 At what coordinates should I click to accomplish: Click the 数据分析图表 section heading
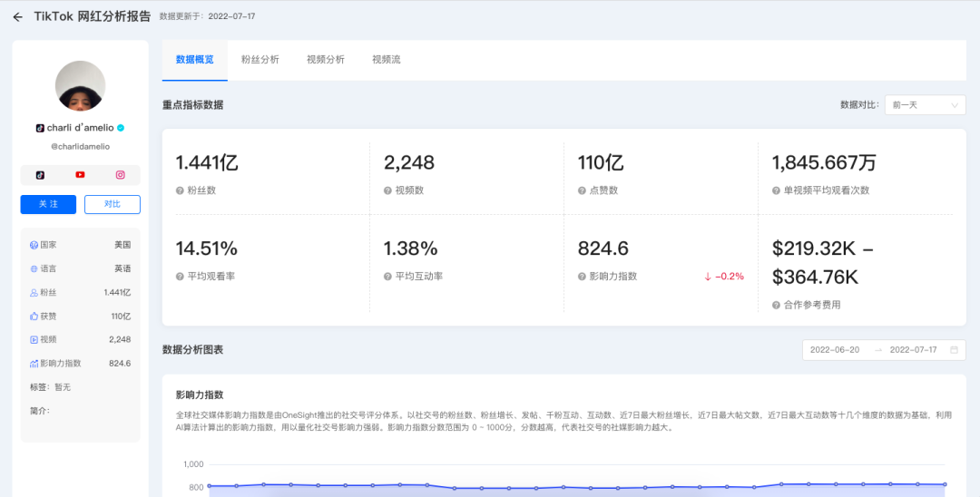[x=192, y=350]
